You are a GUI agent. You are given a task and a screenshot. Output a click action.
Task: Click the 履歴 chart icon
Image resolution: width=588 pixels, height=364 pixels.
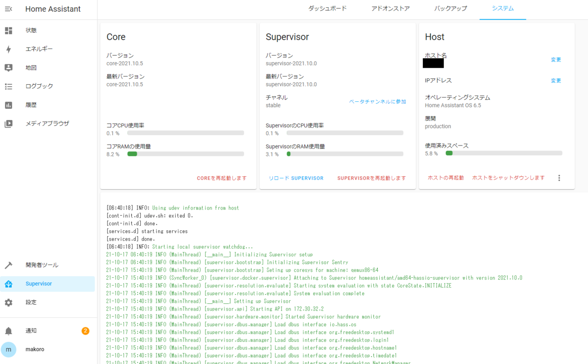pos(8,105)
